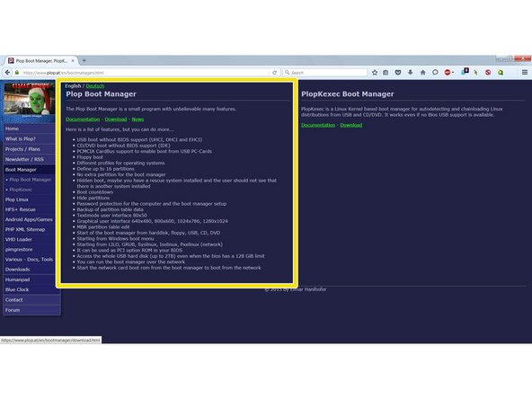The image size is (532, 399).
Task: Click the 'Floppy boot' feature bullet
Action: [x=90, y=157]
